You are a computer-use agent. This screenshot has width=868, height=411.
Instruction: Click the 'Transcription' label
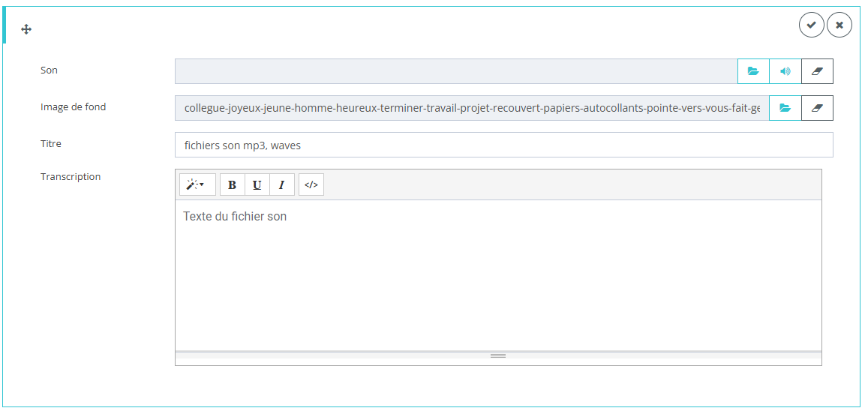71,177
